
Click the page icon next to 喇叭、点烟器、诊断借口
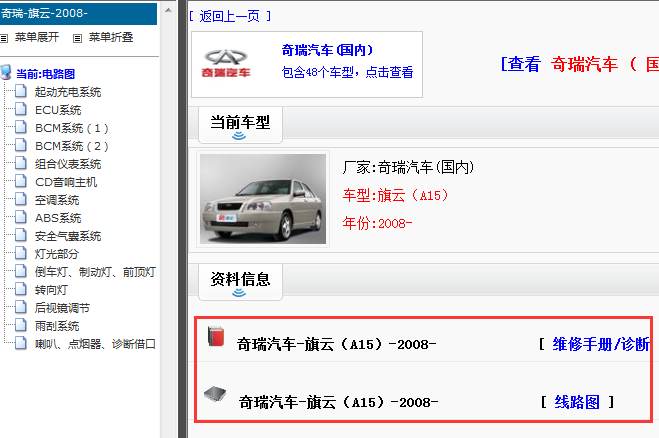[x=21, y=343]
